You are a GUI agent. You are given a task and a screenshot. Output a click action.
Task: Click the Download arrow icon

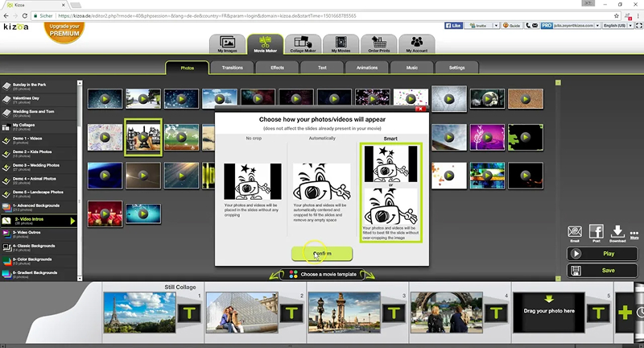click(x=618, y=232)
